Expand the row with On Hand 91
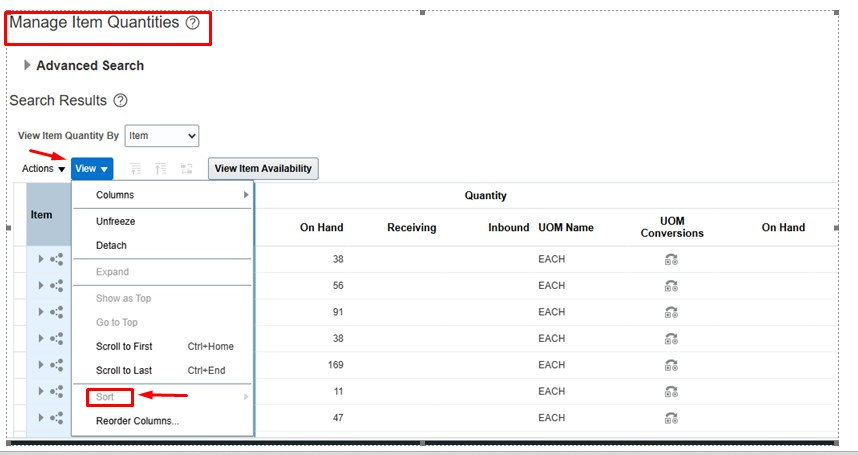858x455 pixels. coord(41,312)
